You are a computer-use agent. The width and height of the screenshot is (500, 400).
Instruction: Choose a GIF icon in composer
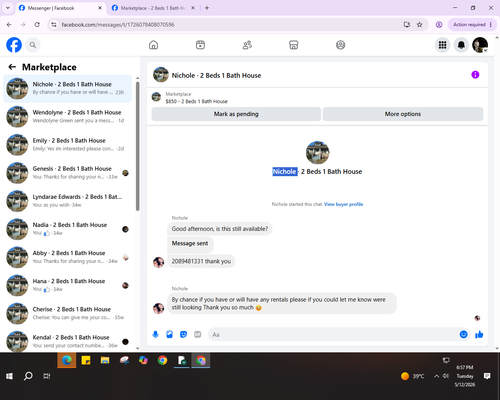(x=198, y=334)
